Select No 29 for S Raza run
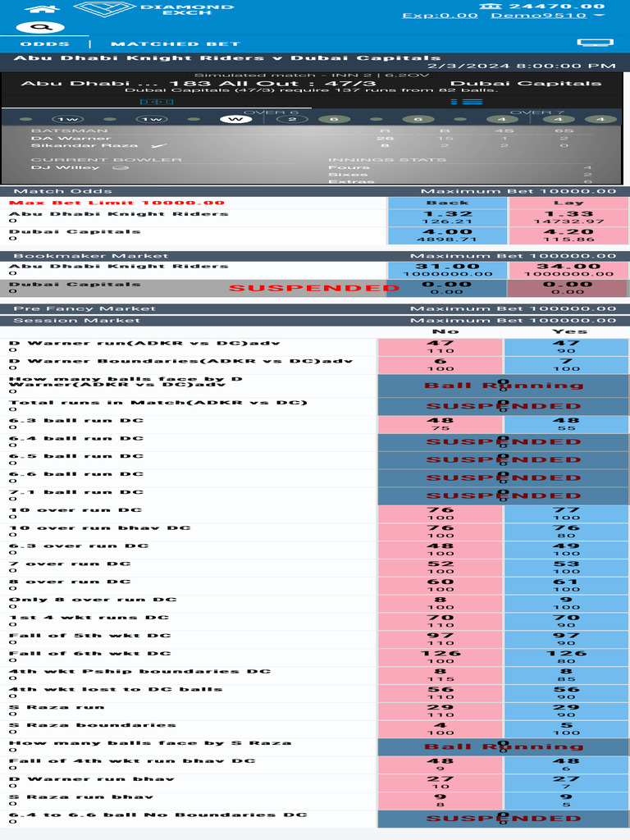The height and width of the screenshot is (840, 630). click(x=441, y=711)
